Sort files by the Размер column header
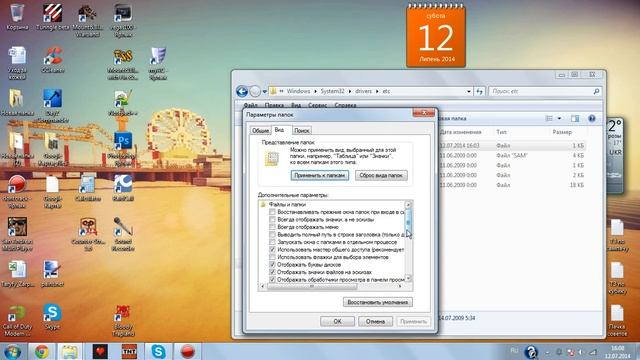Screen dimensions: 640x360 [x=562, y=132]
